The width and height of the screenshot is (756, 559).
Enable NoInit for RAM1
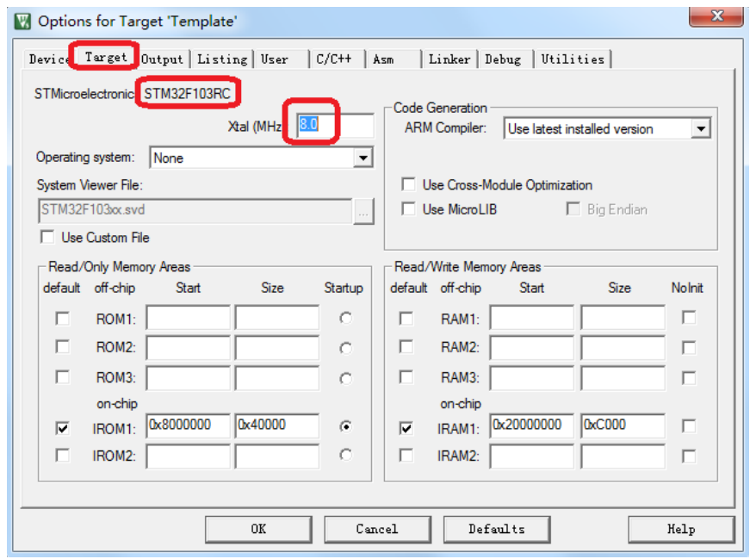(689, 318)
